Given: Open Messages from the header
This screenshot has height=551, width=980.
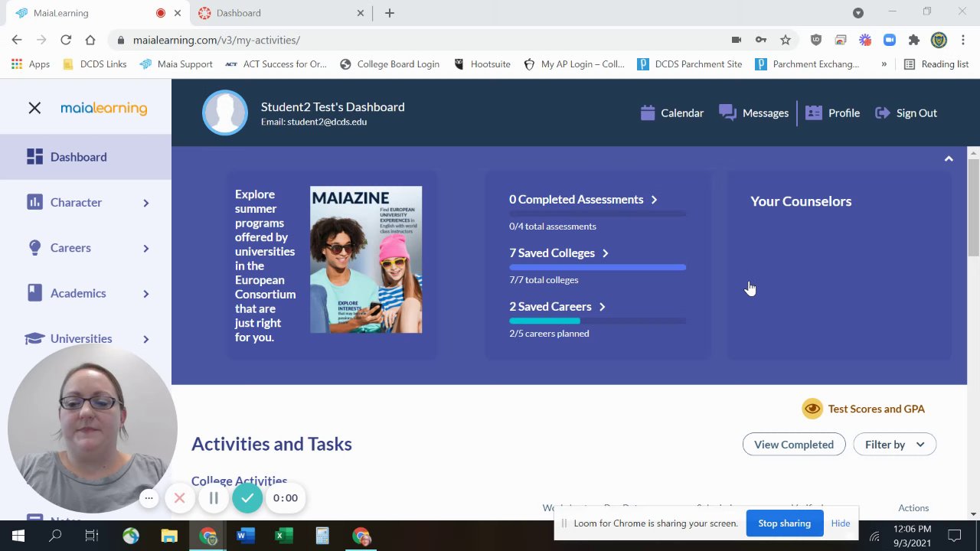Looking at the screenshot, I should 753,113.
